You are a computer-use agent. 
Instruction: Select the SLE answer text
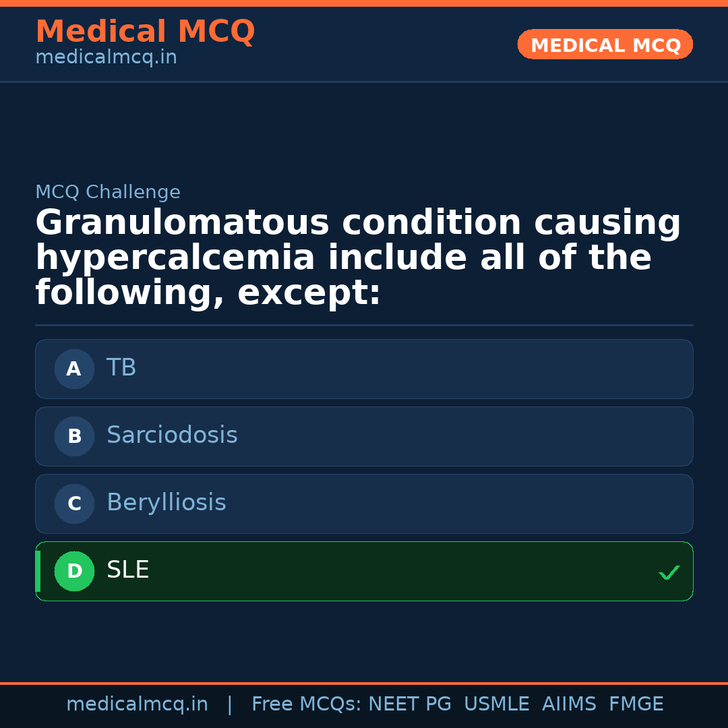(128, 570)
